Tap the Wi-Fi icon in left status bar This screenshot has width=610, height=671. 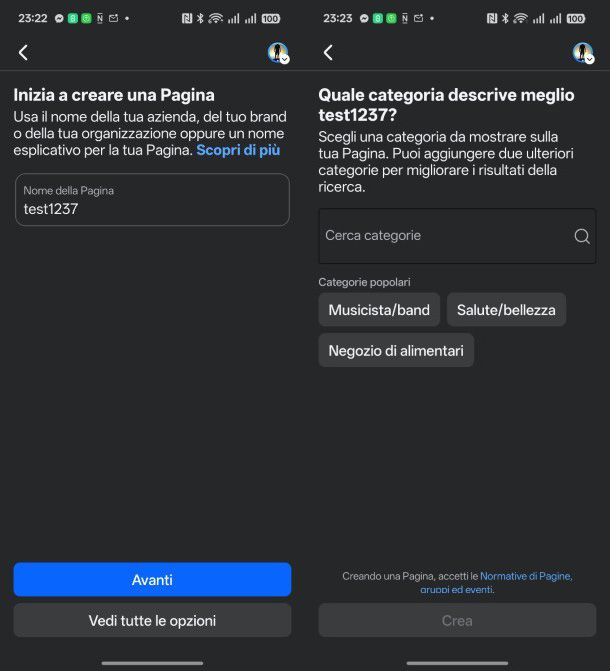pos(216,18)
